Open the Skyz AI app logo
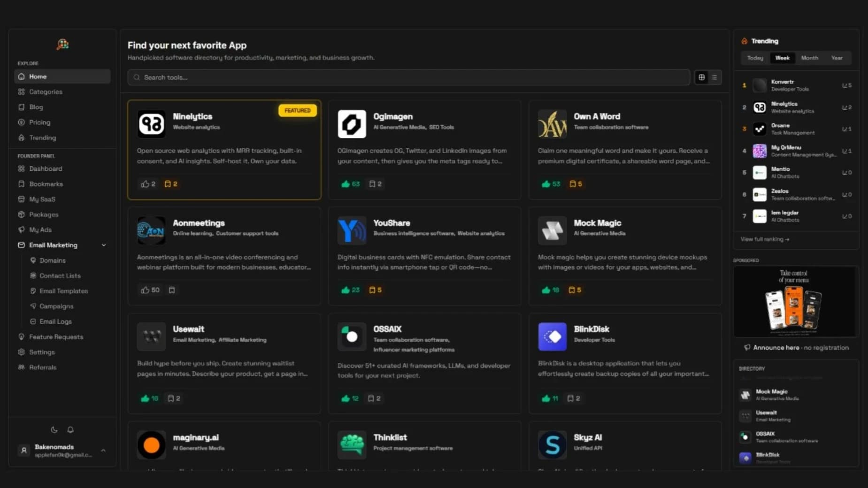This screenshot has height=488, width=868. pyautogui.click(x=552, y=445)
